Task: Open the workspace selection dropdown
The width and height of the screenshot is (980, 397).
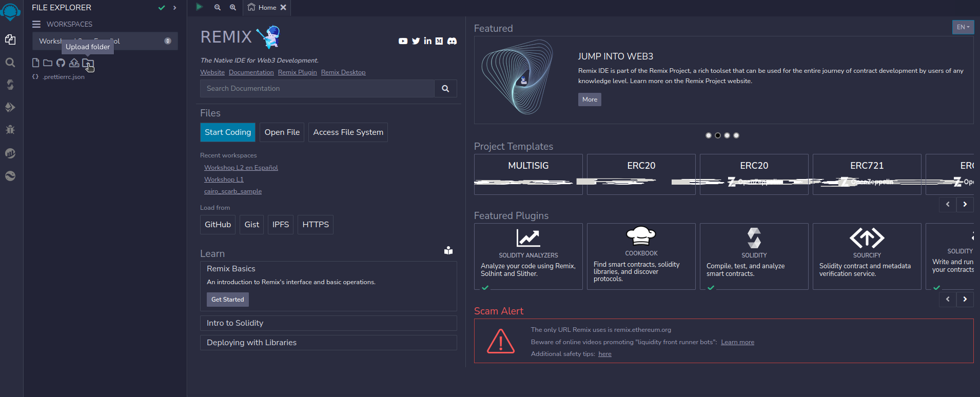Action: pos(105,41)
